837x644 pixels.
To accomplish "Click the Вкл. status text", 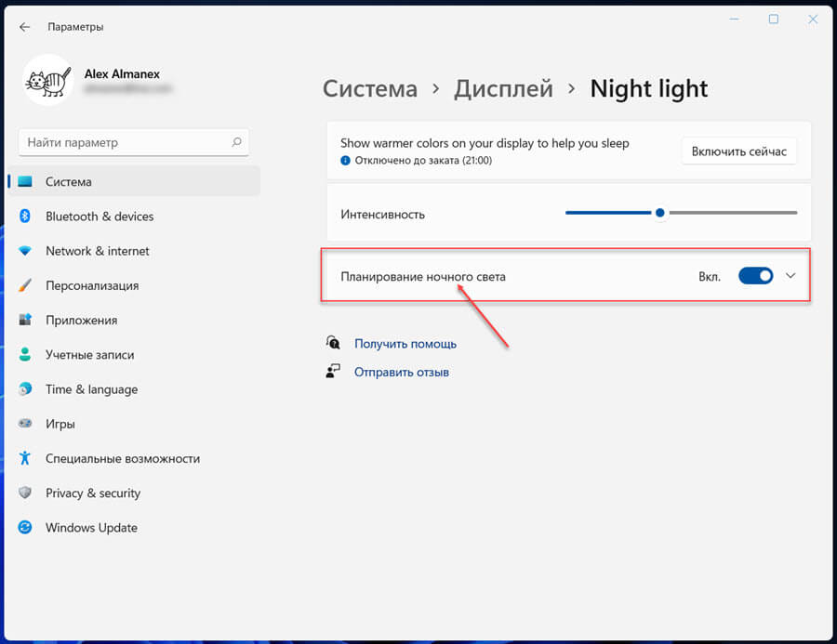I will point(710,276).
